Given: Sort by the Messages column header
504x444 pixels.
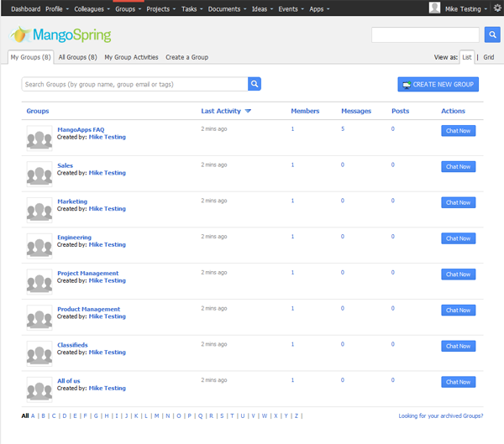Looking at the screenshot, I should pyautogui.click(x=356, y=111).
